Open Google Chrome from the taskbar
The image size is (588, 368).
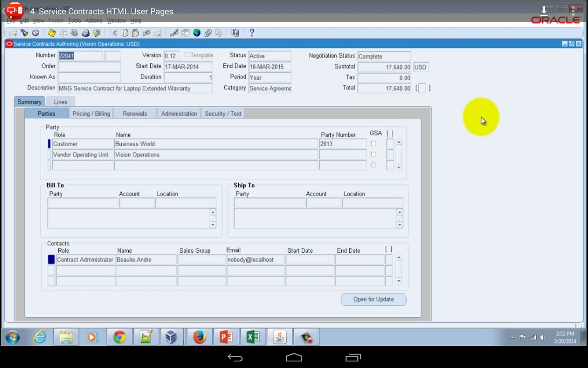[x=119, y=337]
